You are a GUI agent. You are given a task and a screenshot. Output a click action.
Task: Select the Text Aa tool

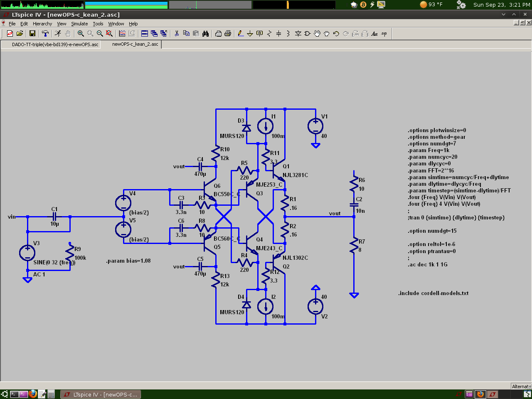pyautogui.click(x=374, y=34)
